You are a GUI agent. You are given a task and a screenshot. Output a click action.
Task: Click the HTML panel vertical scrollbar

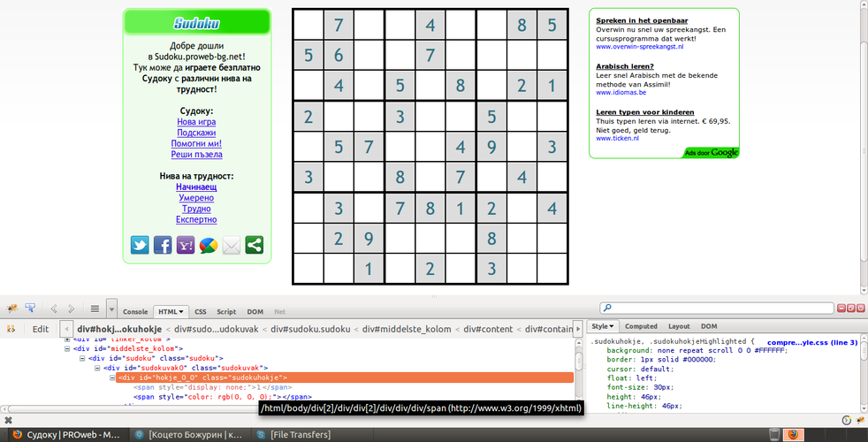tap(579, 370)
